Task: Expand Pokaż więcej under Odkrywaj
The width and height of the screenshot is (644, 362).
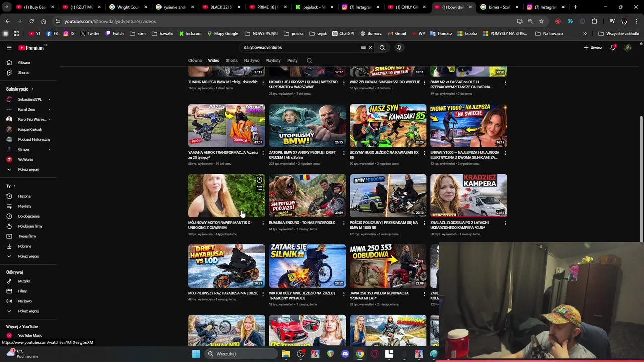Action: coord(28,311)
